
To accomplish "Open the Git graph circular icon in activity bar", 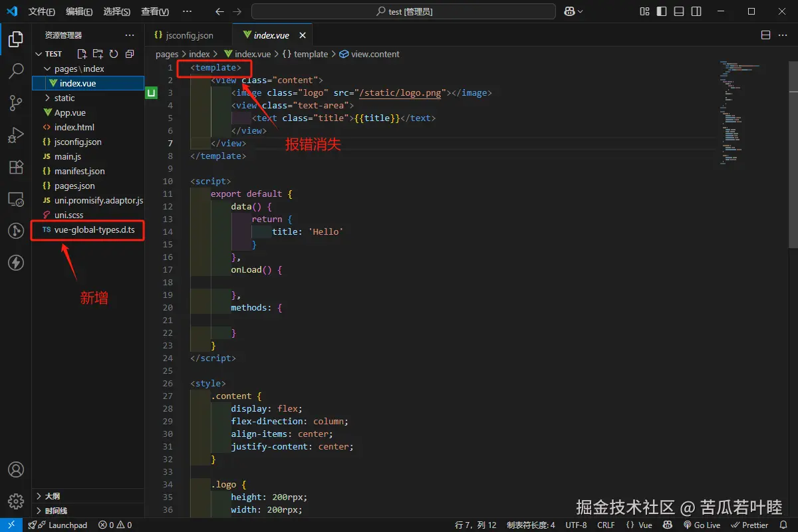I will (x=16, y=231).
